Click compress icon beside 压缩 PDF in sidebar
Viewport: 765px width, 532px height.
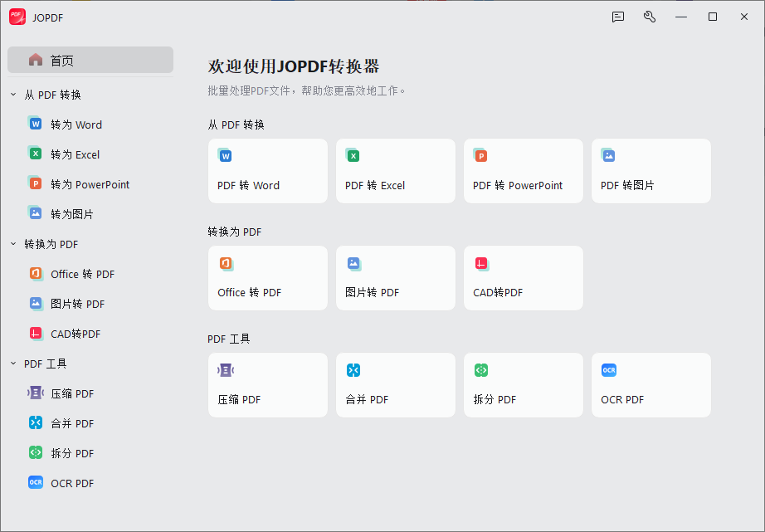(35, 393)
